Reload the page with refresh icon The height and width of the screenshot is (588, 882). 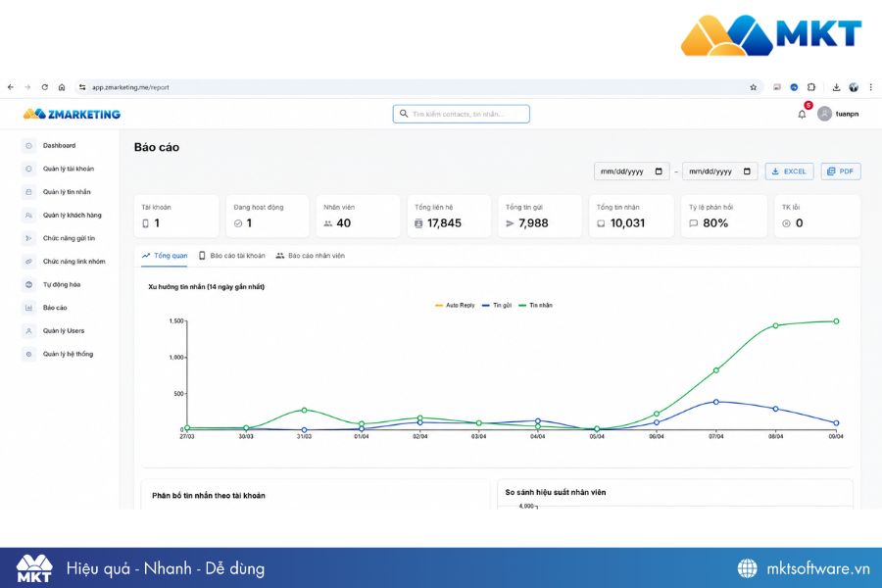click(x=44, y=87)
